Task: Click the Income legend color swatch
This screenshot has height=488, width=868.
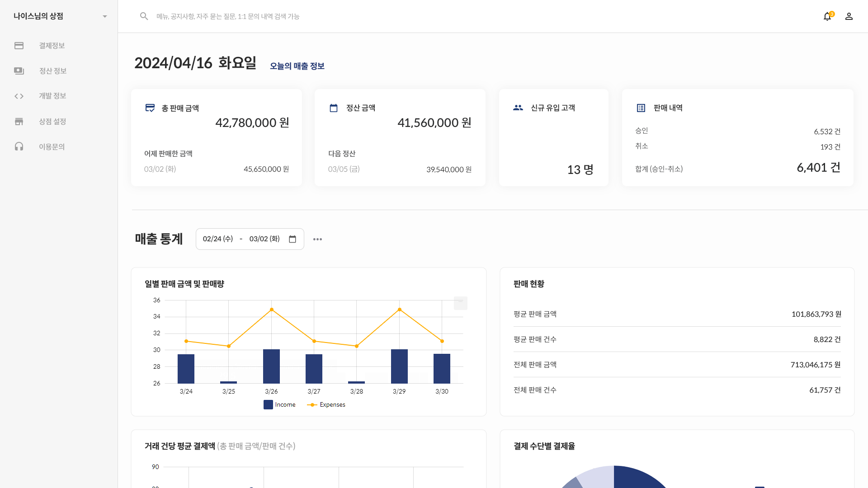Action: tap(268, 405)
